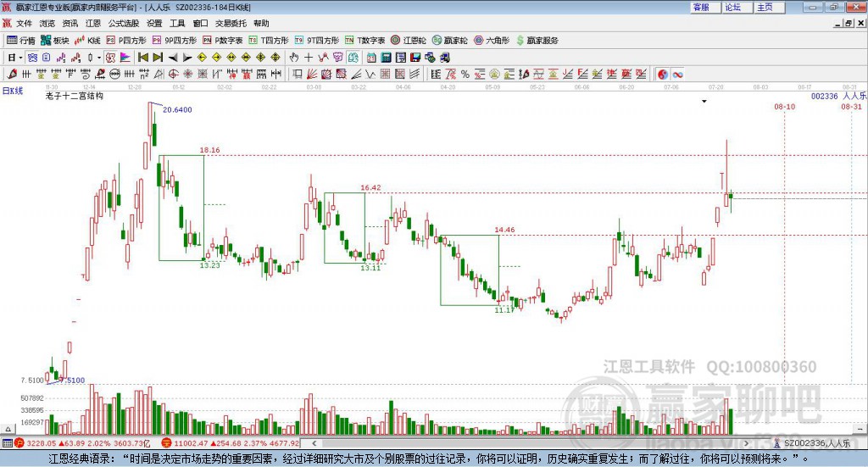This screenshot has width=868, height=467.
Task: Toggle the pressed 权 adjustment button
Action: coord(110,58)
